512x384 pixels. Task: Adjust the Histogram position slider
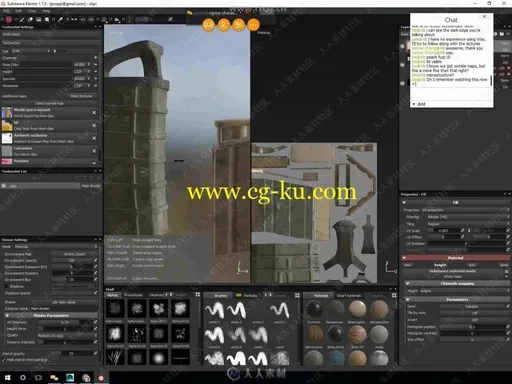[x=472, y=327]
